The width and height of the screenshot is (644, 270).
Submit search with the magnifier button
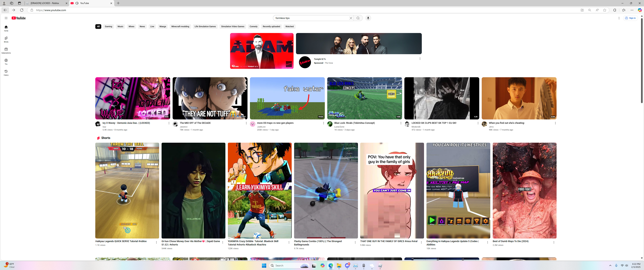click(358, 18)
